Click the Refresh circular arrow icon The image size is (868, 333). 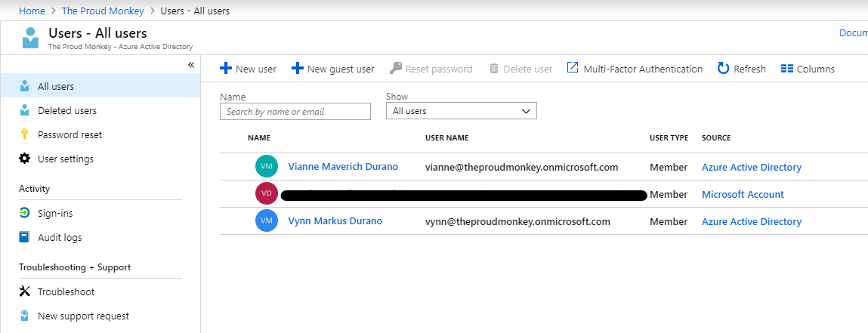tap(723, 68)
